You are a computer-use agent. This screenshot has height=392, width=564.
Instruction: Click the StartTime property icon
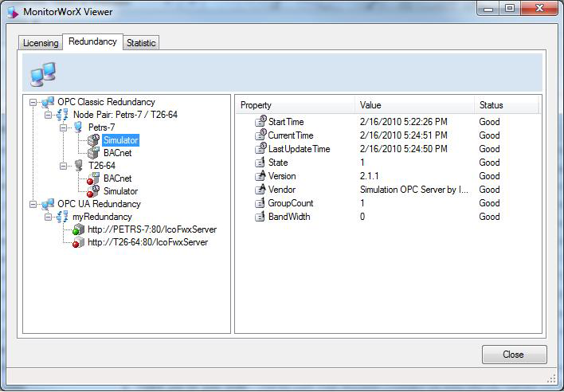260,122
